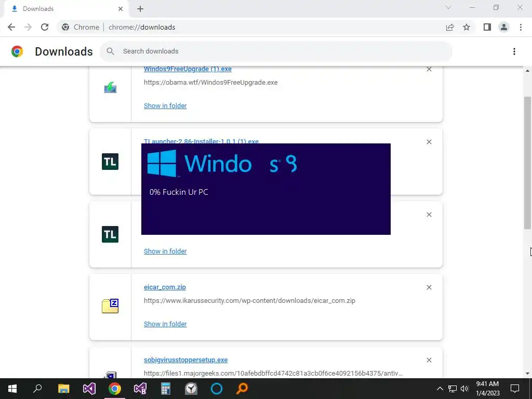Go back using the browser back arrow

point(11,27)
